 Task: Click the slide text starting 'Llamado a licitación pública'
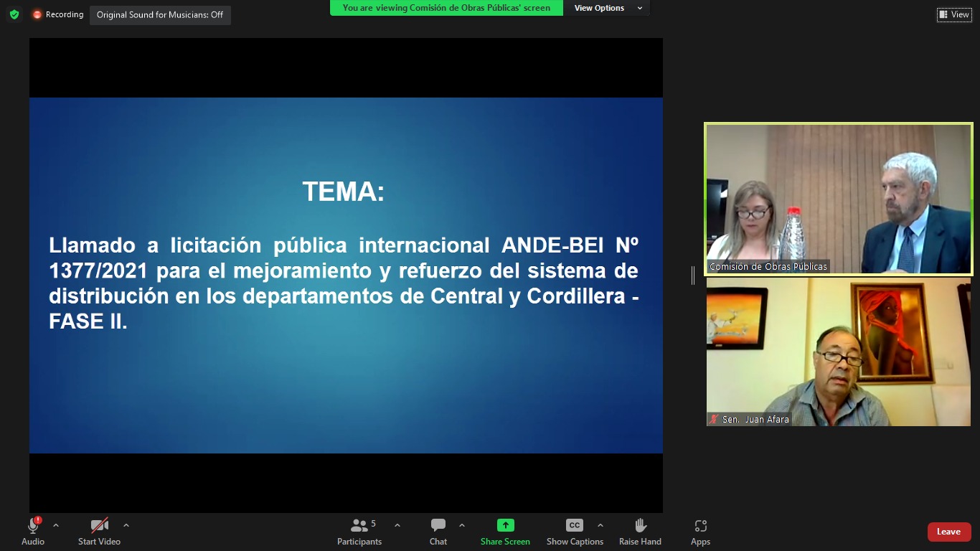tap(344, 283)
